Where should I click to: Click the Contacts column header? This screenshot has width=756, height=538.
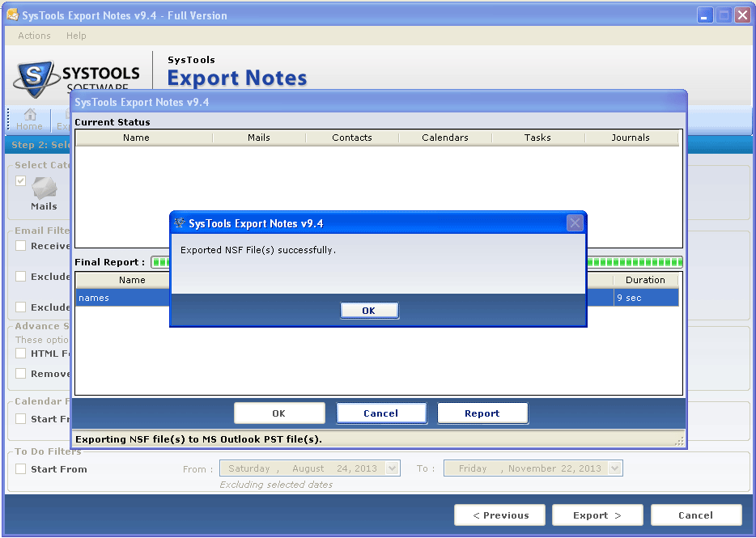[352, 138]
